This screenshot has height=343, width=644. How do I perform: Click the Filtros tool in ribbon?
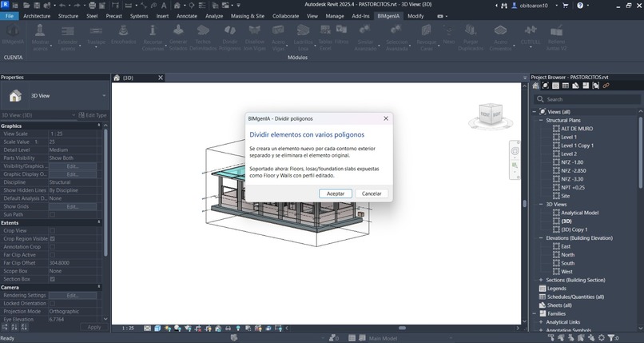tap(341, 34)
